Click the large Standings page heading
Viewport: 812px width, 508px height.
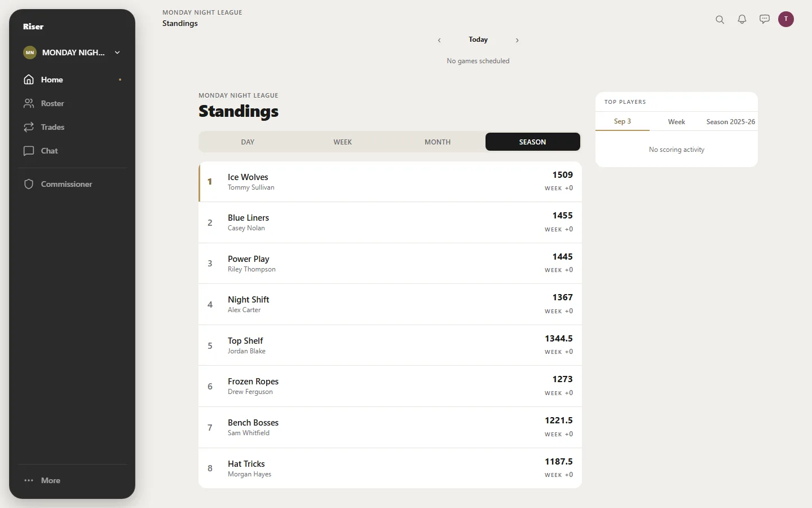(239, 111)
